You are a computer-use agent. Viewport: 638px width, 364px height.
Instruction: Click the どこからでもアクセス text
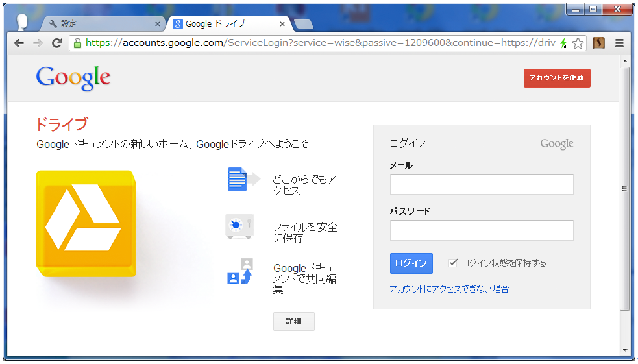pyautogui.click(x=304, y=185)
